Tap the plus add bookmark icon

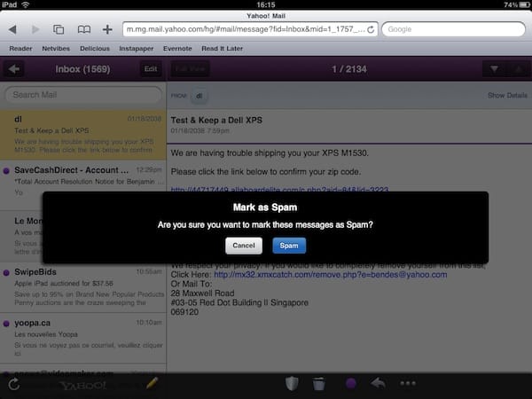107,29
